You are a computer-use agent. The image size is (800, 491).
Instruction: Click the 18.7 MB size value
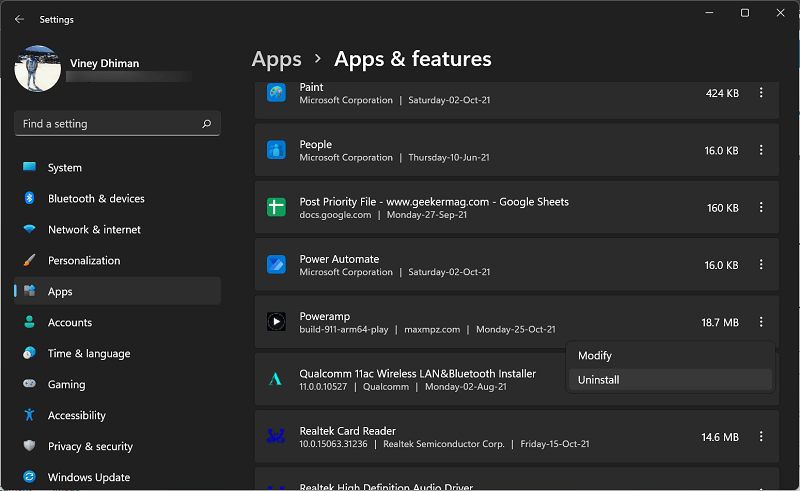pos(720,322)
